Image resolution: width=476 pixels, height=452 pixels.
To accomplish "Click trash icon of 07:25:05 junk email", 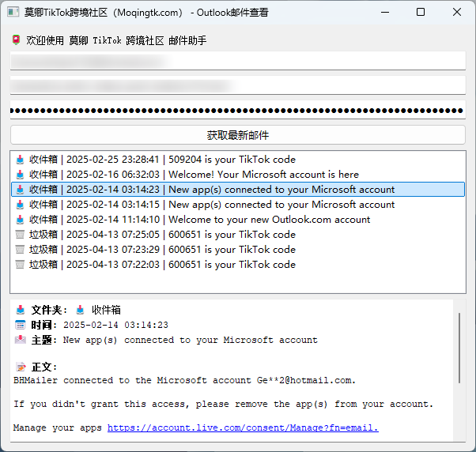I will tap(20, 235).
